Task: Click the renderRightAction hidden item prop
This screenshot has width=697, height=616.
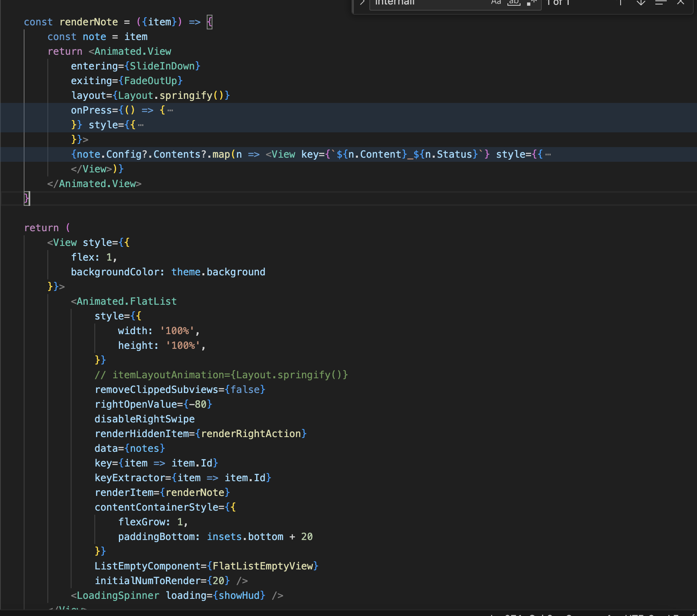Action: 253,433
